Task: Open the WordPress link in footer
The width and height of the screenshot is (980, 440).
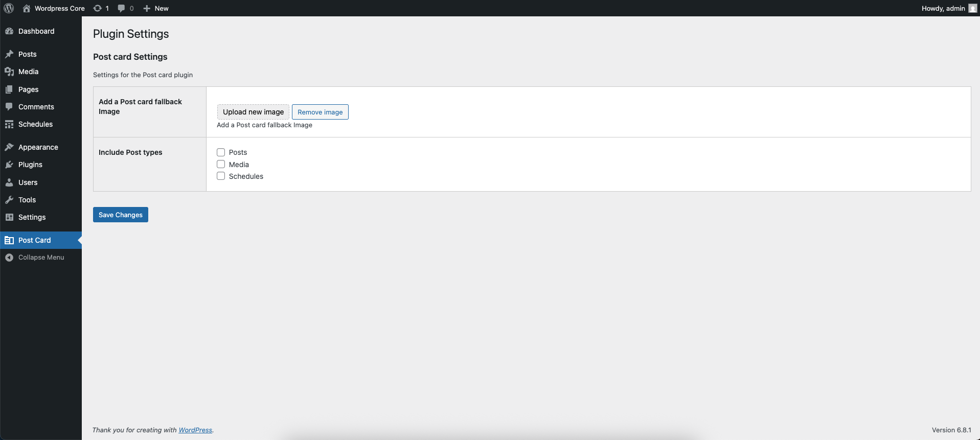Action: click(x=195, y=430)
